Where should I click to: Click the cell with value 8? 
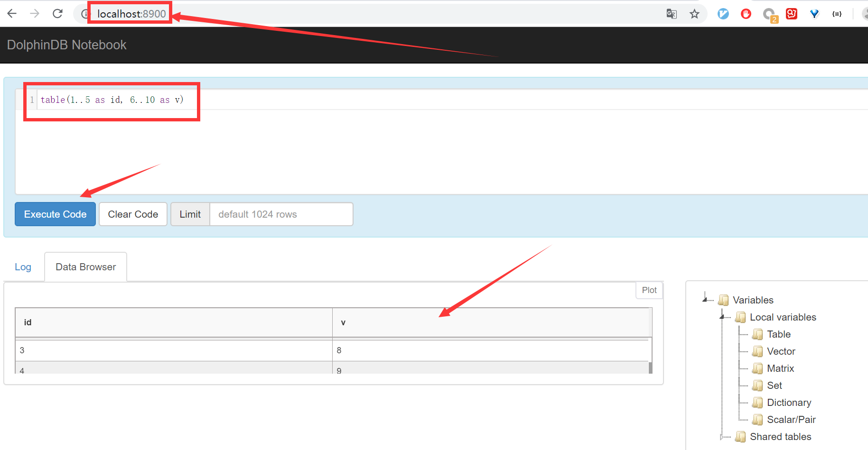pos(490,350)
